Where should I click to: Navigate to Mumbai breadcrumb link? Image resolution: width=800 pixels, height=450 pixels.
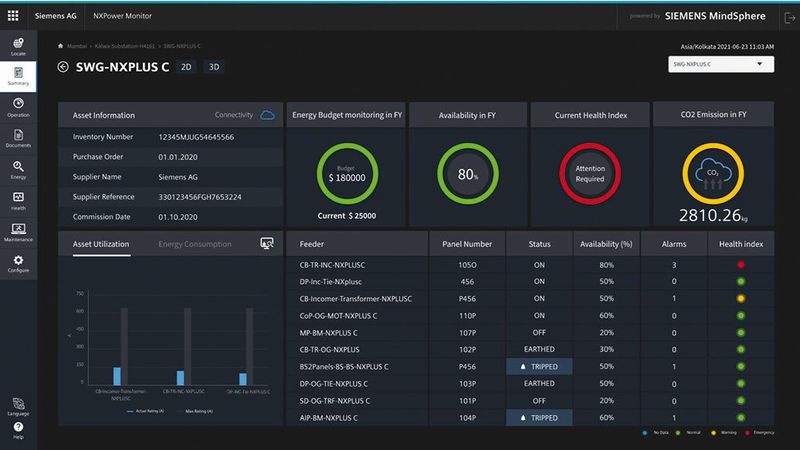[x=77, y=46]
